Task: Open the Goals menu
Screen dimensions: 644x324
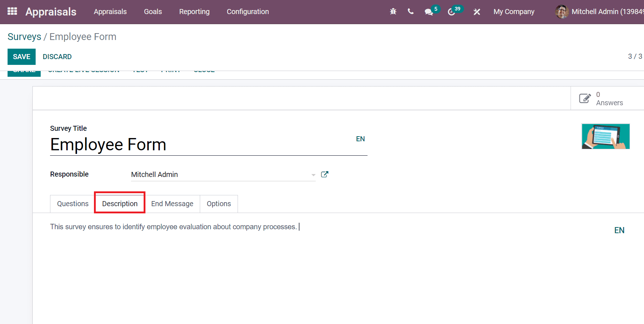Action: coord(153,12)
